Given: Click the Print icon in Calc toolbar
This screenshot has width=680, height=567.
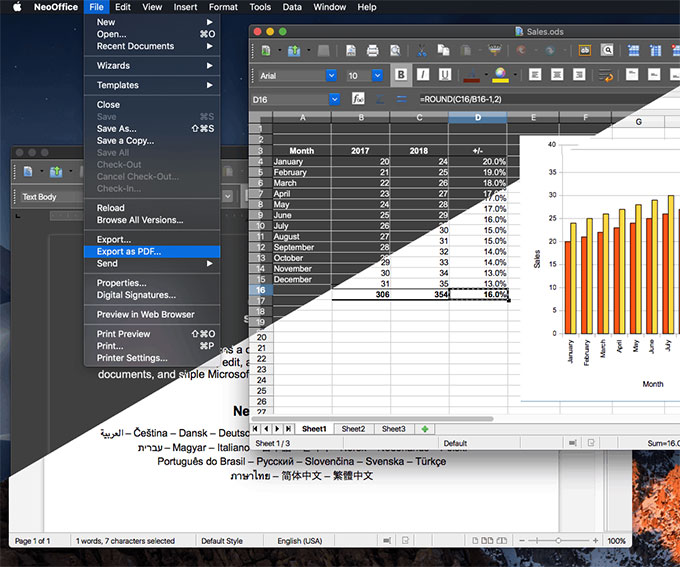Looking at the screenshot, I should pyautogui.click(x=372, y=50).
